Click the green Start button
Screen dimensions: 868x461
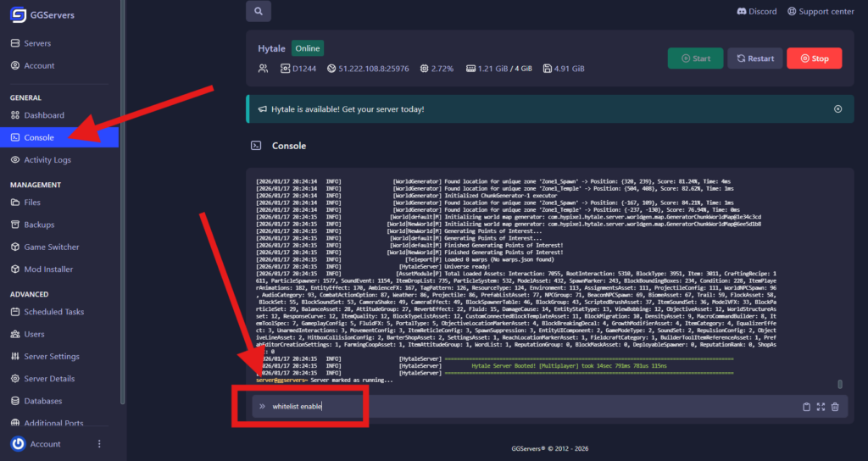click(x=695, y=58)
